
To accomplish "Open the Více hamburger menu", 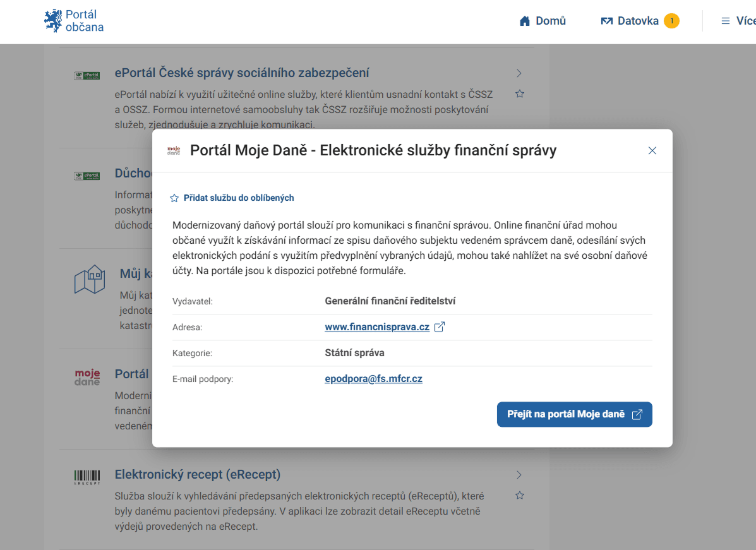I will pos(738,21).
